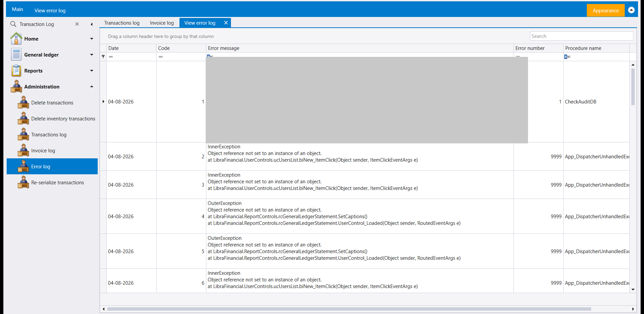Click the General ledger icon
The width and height of the screenshot is (644, 314).
point(16,55)
